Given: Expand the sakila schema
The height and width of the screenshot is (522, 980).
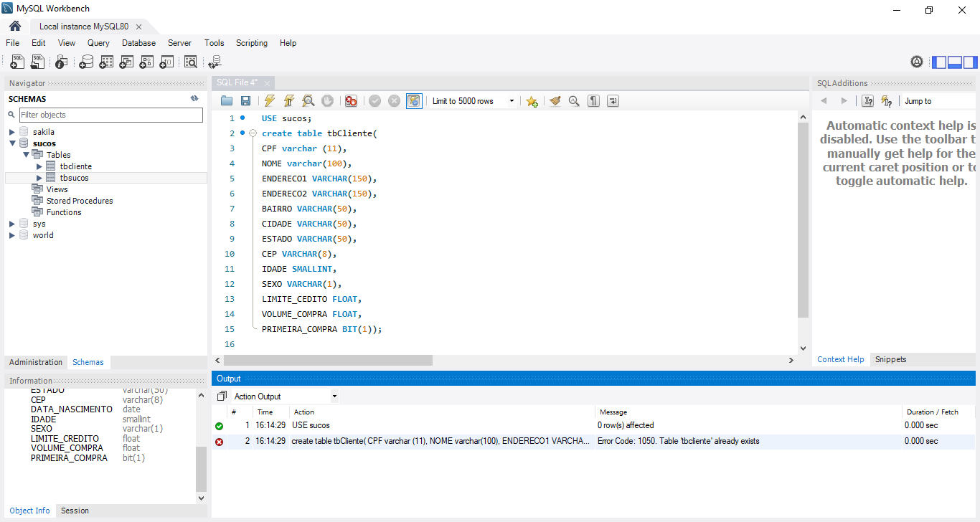Looking at the screenshot, I should click(x=12, y=132).
